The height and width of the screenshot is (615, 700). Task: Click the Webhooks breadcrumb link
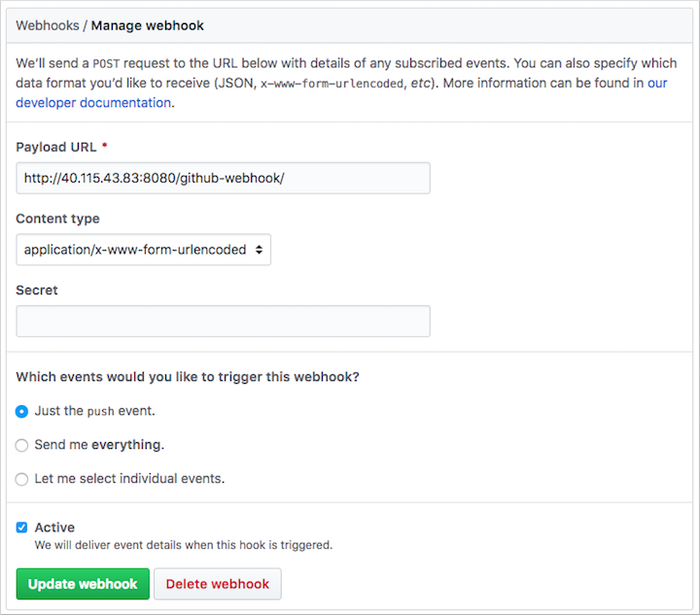click(48, 25)
